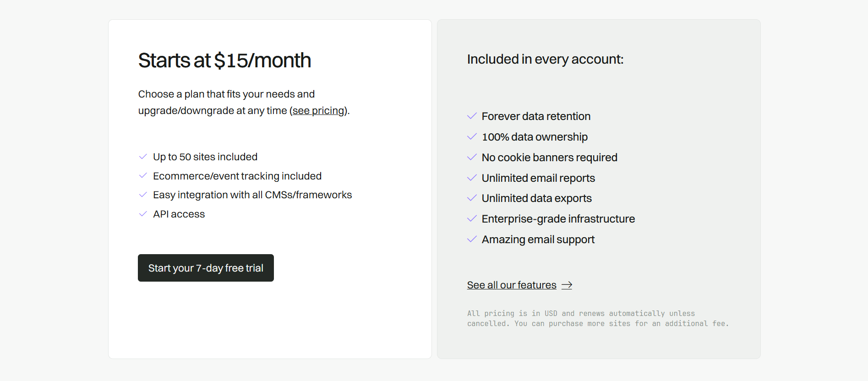Click the checkmark beside Enterprise-grade infrastructure
This screenshot has width=868, height=381.
click(472, 219)
